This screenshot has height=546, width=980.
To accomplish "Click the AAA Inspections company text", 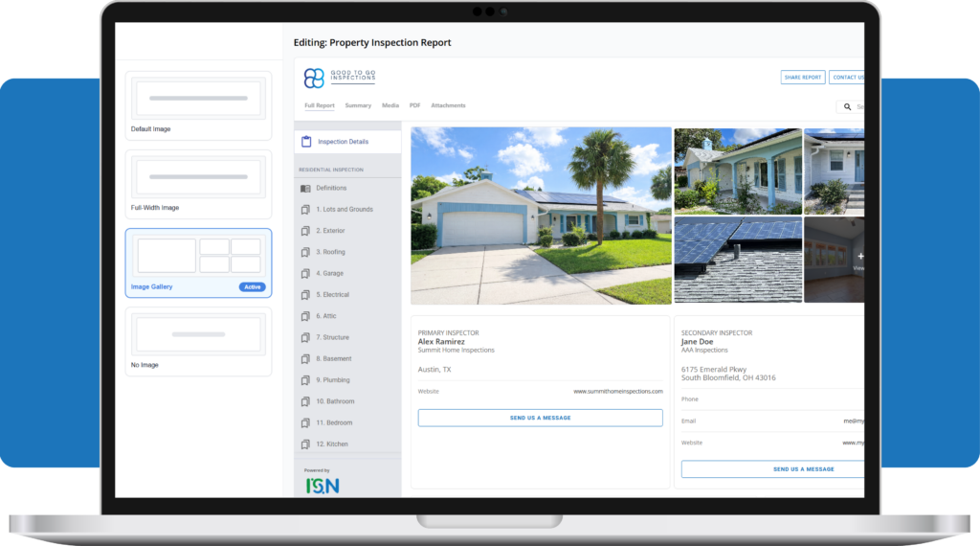I will [x=704, y=351].
